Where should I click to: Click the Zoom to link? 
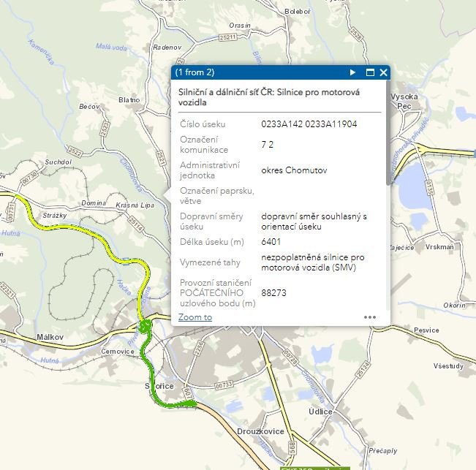(195, 317)
